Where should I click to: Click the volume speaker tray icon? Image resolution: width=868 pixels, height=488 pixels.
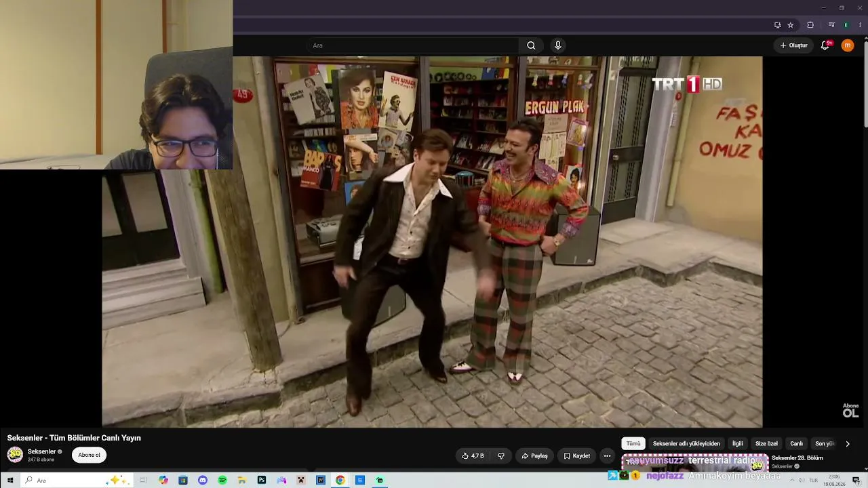pos(801,481)
